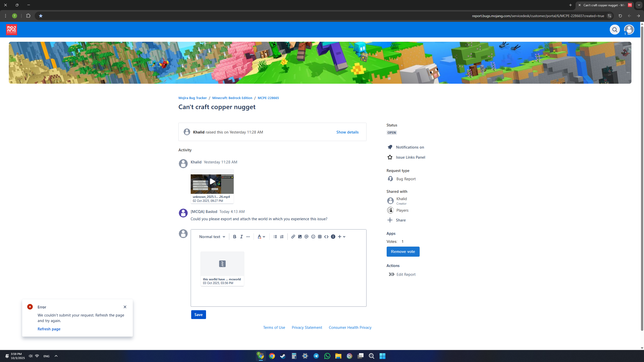The height and width of the screenshot is (362, 644).
Task: Insert a link using the link icon
Action: (293, 237)
